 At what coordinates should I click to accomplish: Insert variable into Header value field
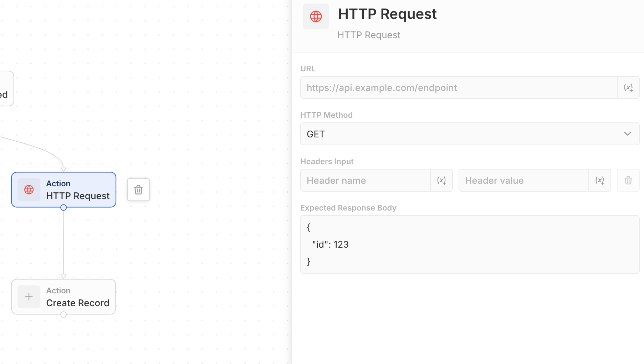pyautogui.click(x=600, y=180)
